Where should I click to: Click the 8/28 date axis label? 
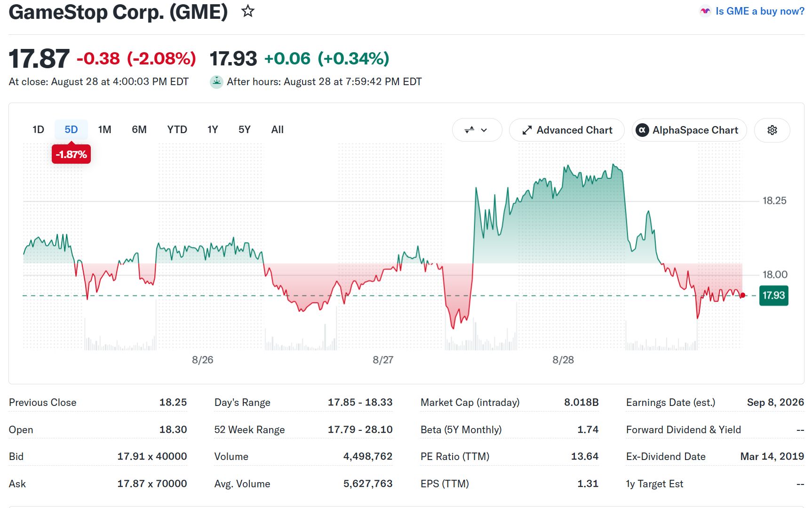563,360
